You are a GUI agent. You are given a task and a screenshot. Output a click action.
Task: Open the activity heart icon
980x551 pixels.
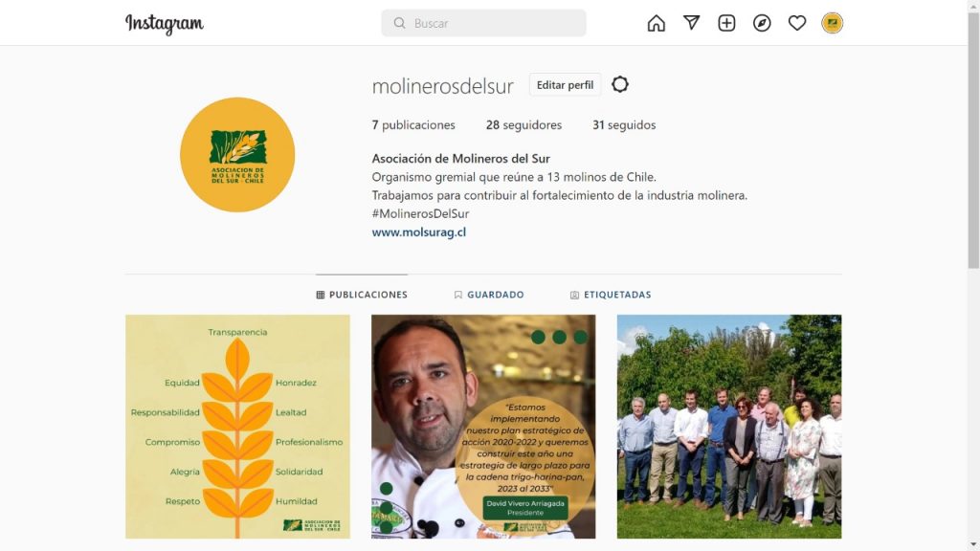[x=797, y=23]
